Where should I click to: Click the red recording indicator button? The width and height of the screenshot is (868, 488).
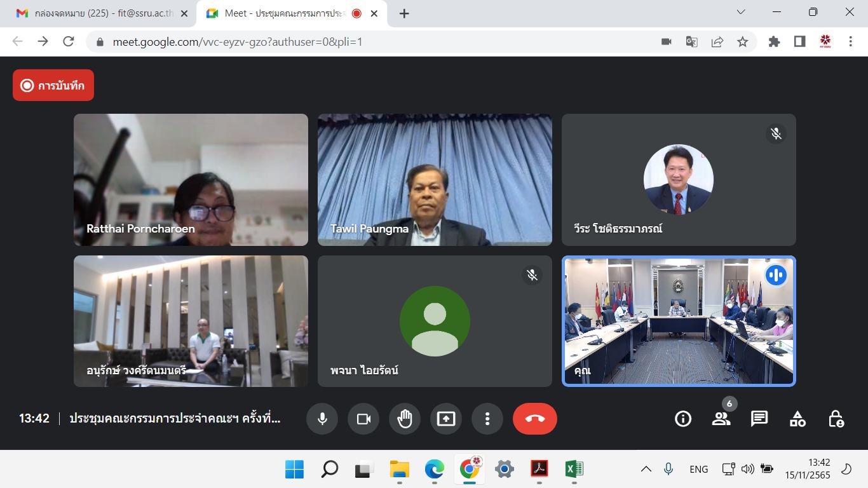pyautogui.click(x=53, y=85)
